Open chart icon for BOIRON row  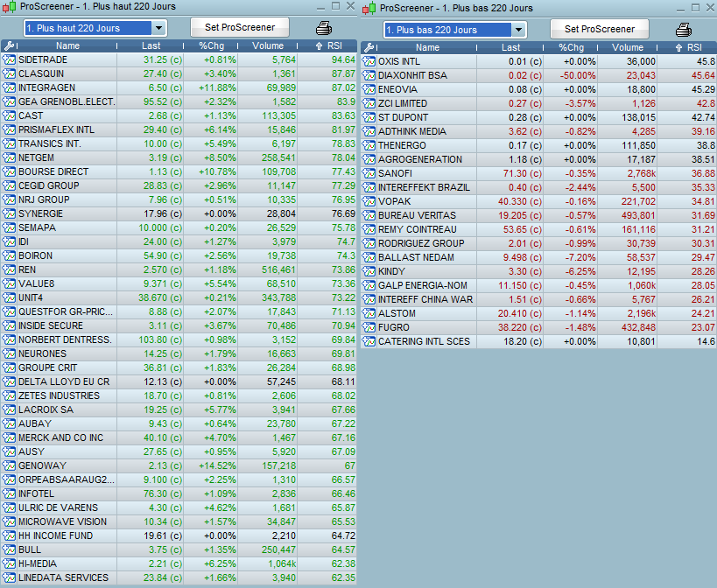point(9,255)
